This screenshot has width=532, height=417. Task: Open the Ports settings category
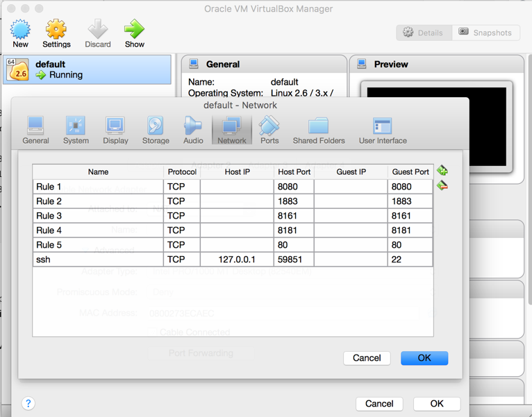pyautogui.click(x=269, y=130)
